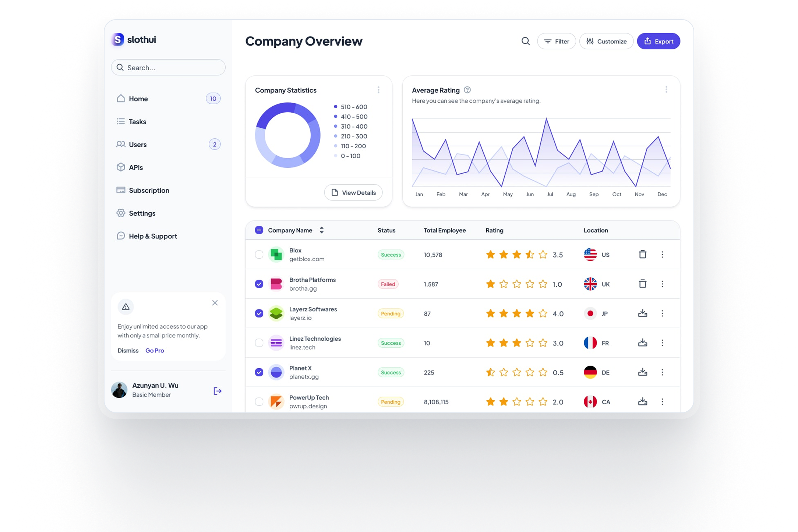
Task: Open Help & Support from sidebar
Action: pyautogui.click(x=152, y=236)
